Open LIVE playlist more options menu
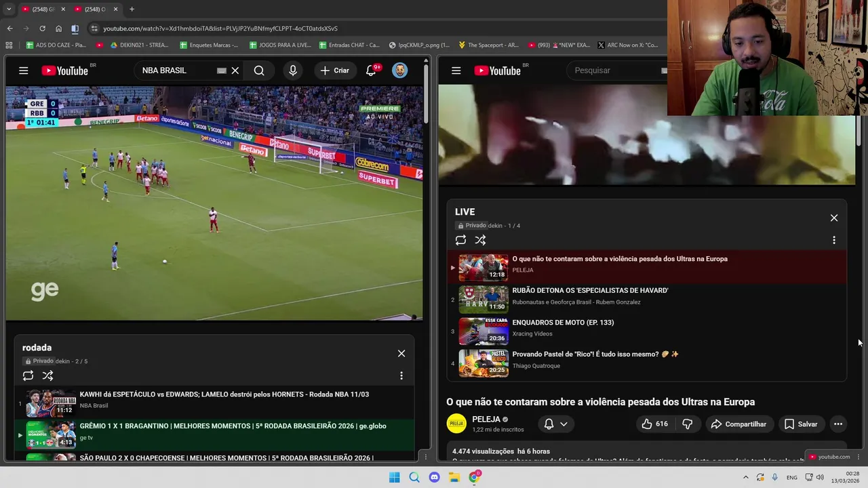Viewport: 868px width, 488px height. coord(834,240)
